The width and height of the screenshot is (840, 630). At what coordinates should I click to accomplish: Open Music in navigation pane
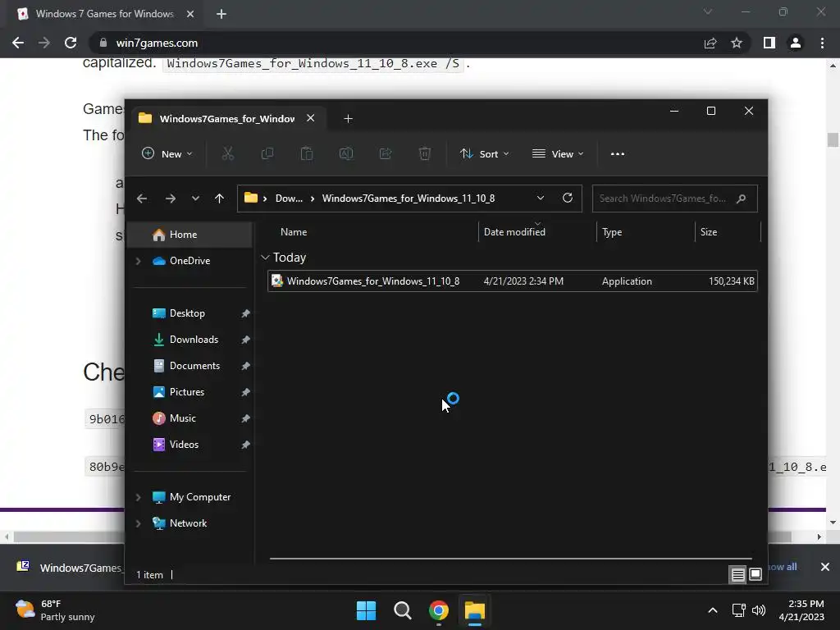[182, 418]
